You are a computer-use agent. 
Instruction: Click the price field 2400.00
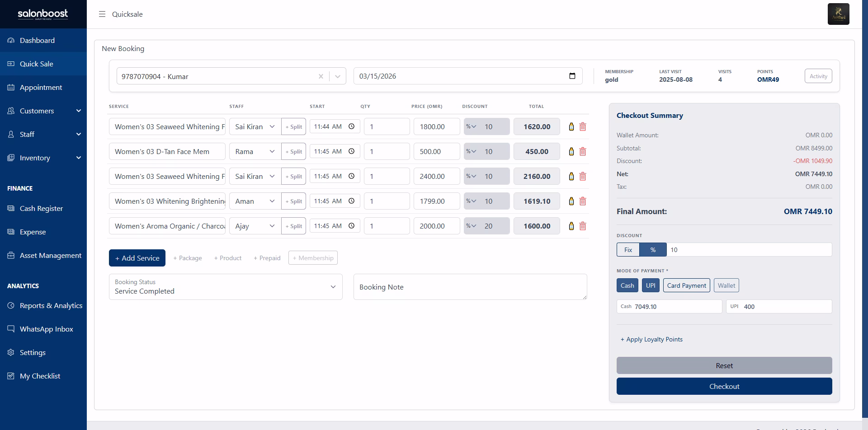coord(437,176)
